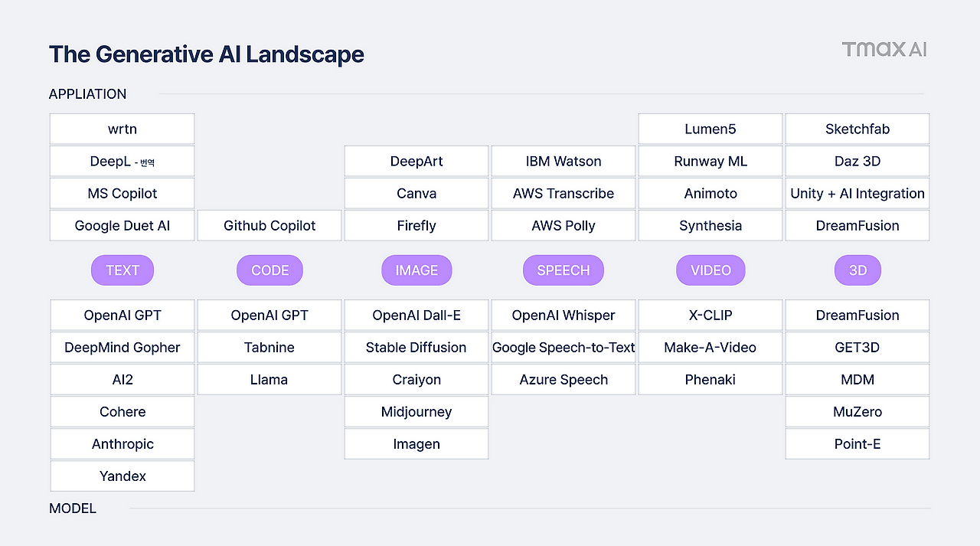Open the Make-A-Video model box
The image size is (980, 546).
point(710,348)
